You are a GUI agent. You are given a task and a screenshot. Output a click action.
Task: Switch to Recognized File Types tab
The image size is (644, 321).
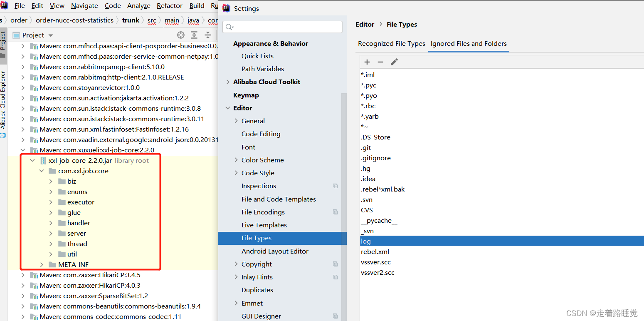392,44
